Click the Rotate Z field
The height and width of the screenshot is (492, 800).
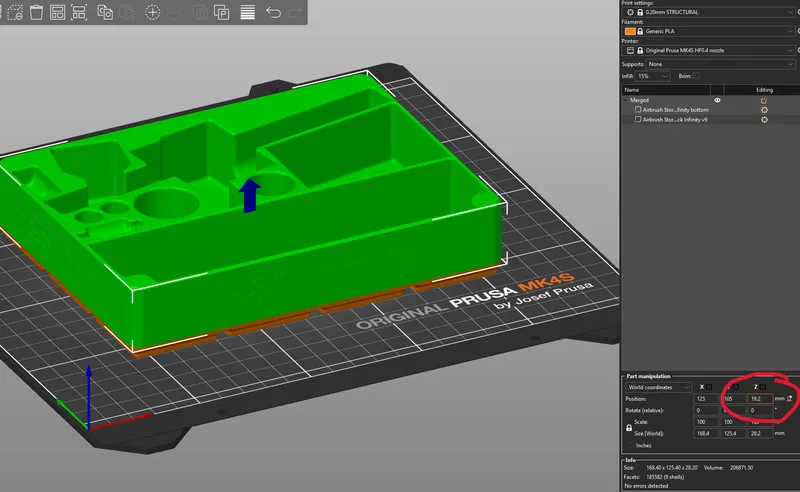760,410
